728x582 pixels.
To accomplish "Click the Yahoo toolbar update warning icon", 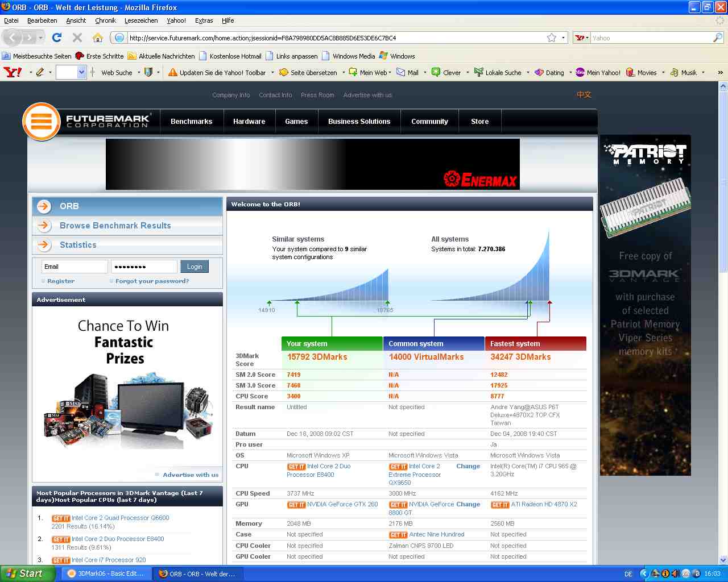I will (x=173, y=72).
